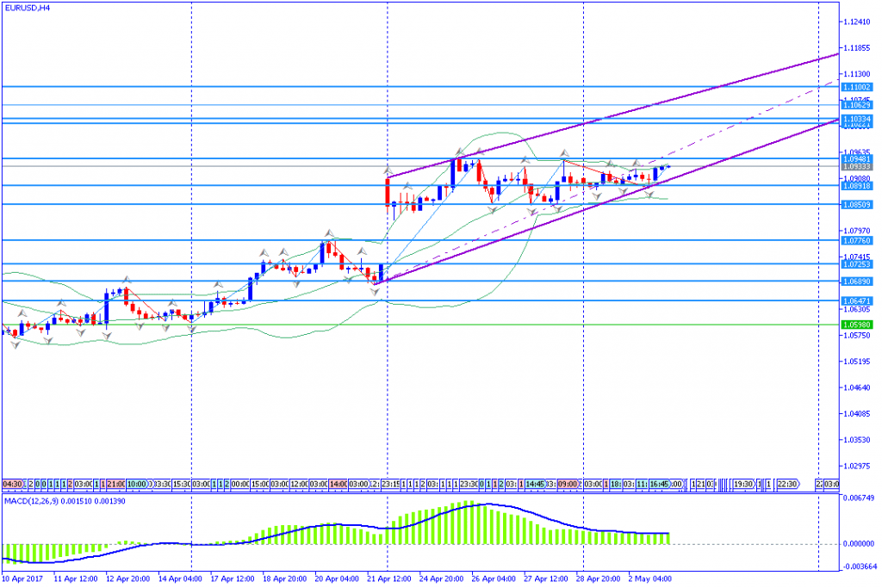882x588 pixels.
Task: Click the 1.04640 price scale value
Action: [x=857, y=387]
